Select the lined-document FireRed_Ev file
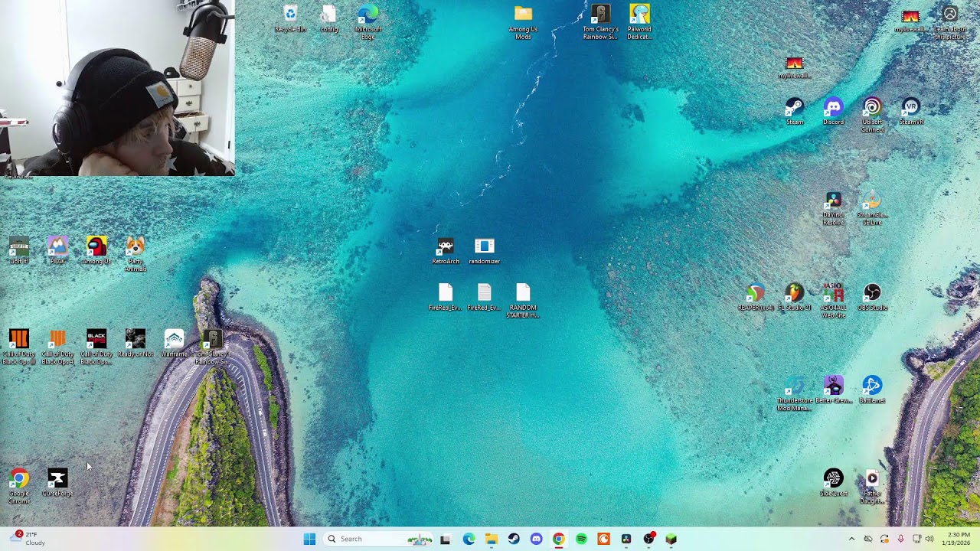The image size is (980, 551). tap(484, 298)
